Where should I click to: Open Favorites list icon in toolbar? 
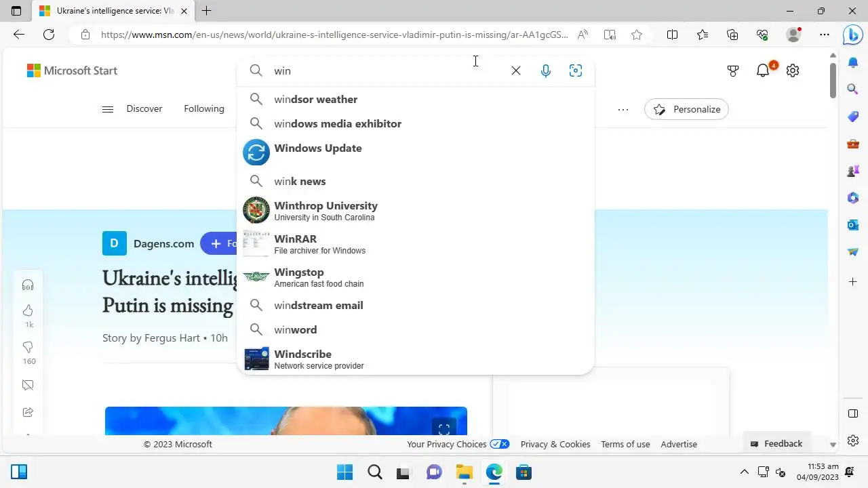coord(703,35)
